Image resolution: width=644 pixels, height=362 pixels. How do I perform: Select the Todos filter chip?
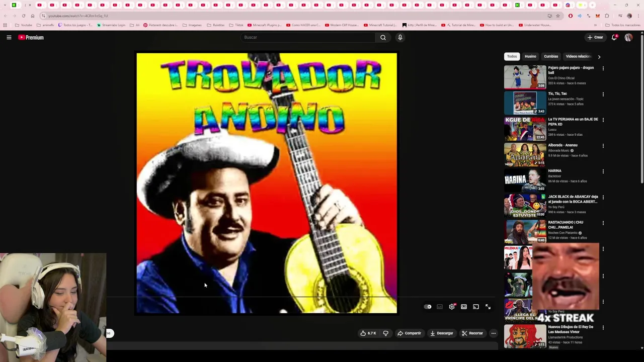click(512, 56)
